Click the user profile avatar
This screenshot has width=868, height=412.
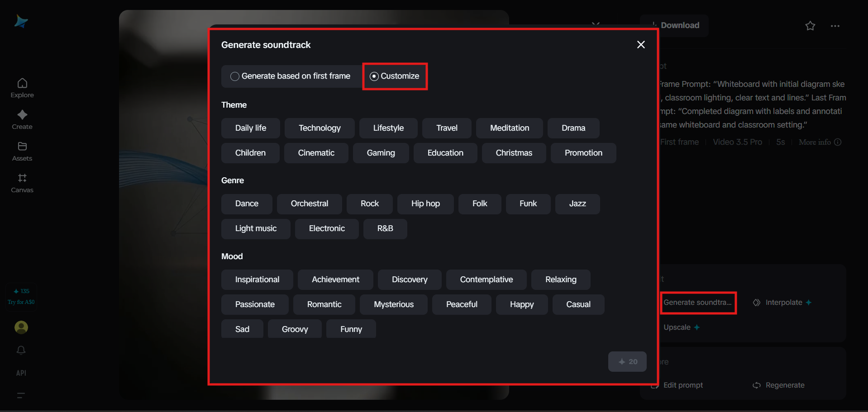21,327
